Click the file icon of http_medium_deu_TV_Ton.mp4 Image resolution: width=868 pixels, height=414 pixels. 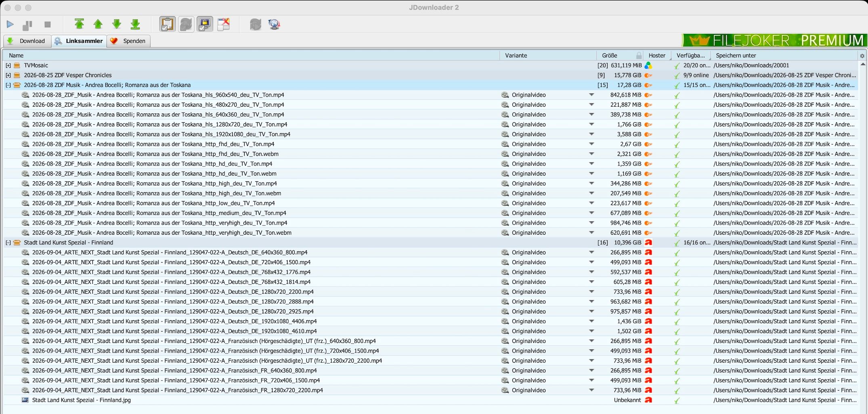coord(25,213)
